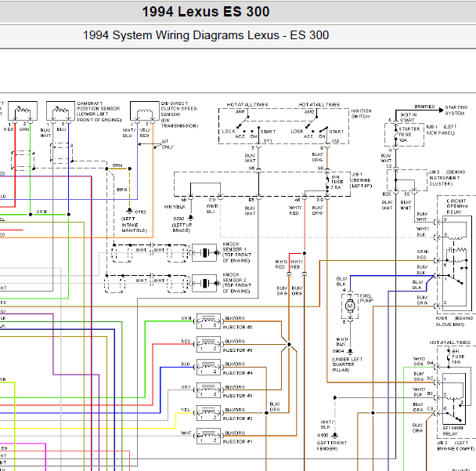Click the 'J/B 1 (BEHIND LEFT I/P)' label

(x=362, y=180)
